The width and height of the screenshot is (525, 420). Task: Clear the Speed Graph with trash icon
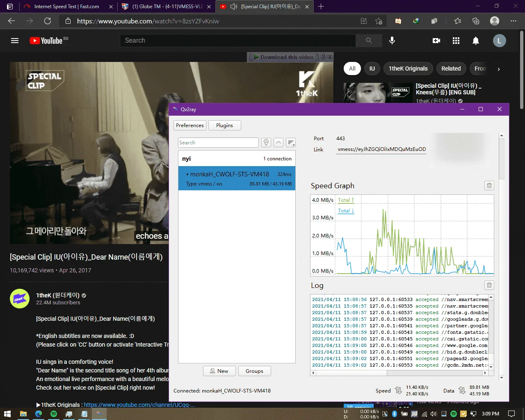[x=489, y=185]
